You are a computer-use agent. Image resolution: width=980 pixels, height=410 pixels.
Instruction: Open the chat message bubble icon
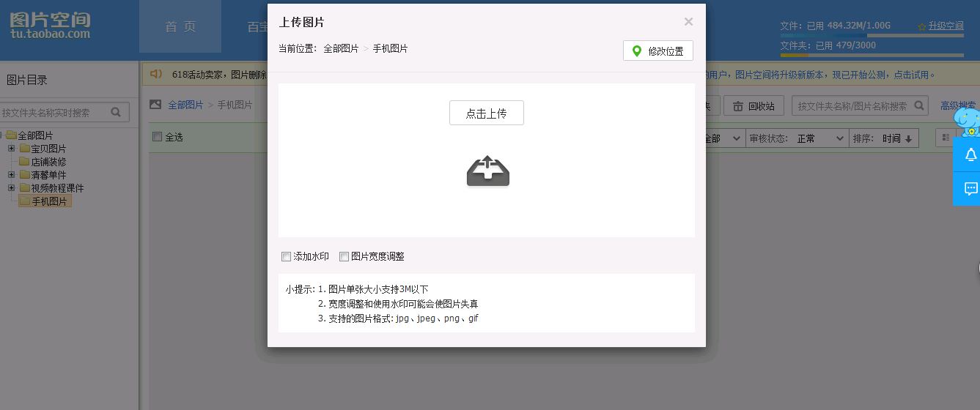(x=970, y=189)
